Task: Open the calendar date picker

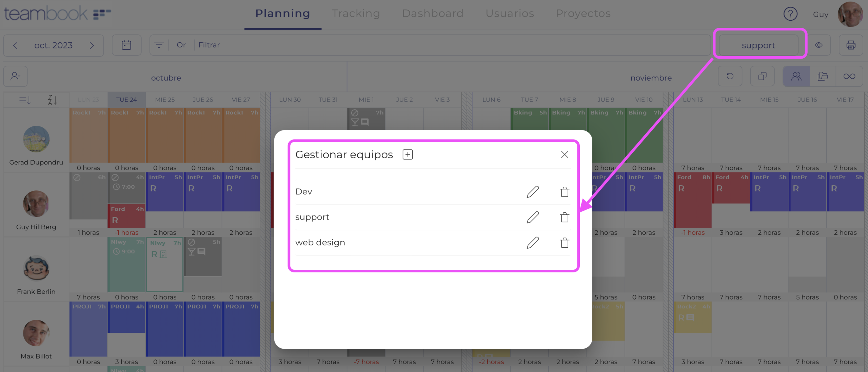Action: pyautogui.click(x=126, y=45)
